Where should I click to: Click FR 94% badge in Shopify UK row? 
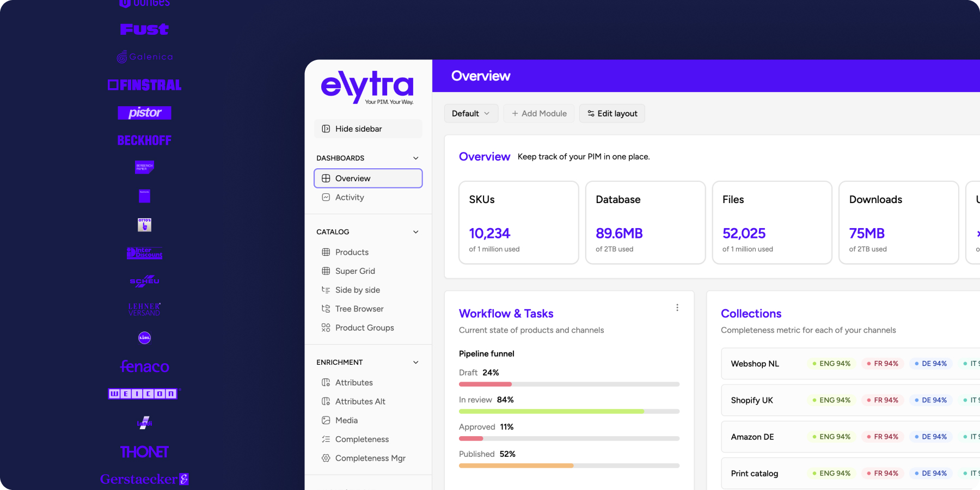tap(883, 400)
